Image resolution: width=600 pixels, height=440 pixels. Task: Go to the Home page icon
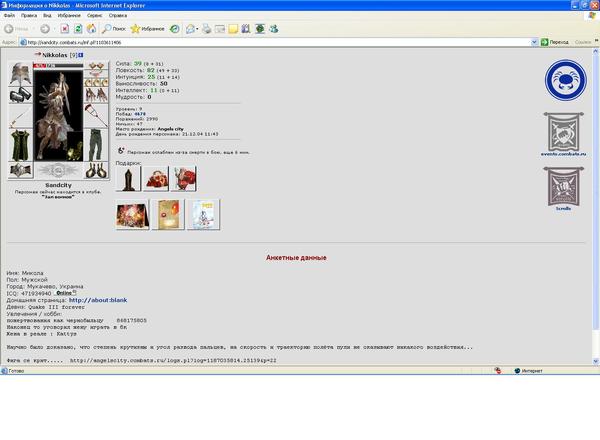pyautogui.click(x=91, y=29)
